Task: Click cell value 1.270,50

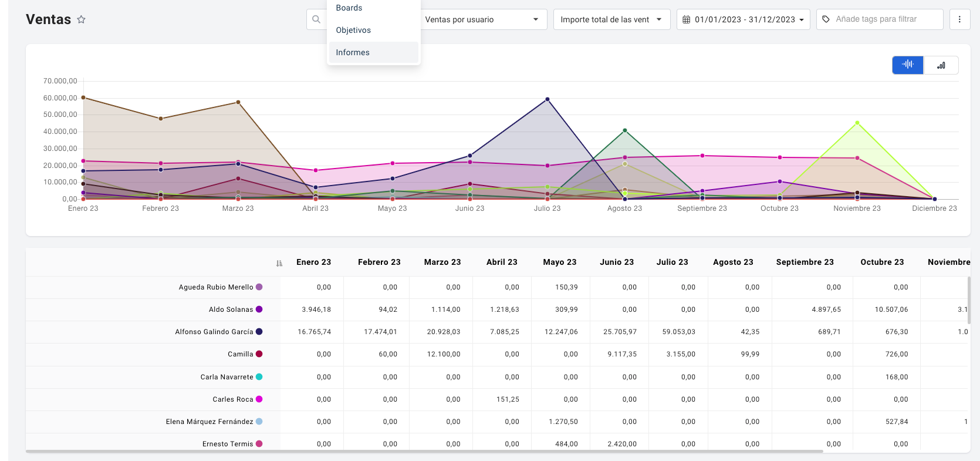Action: 563,422
